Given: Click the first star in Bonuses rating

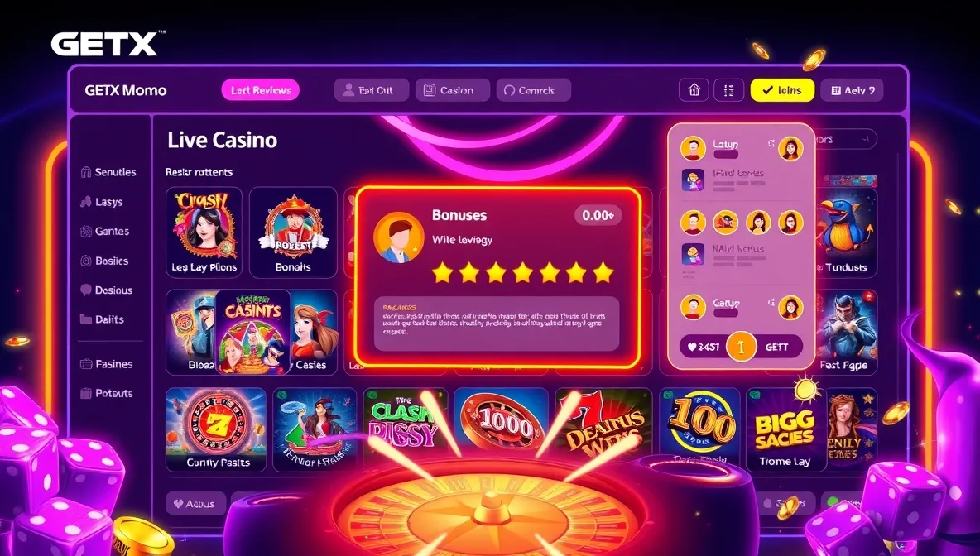Looking at the screenshot, I should click(x=443, y=273).
